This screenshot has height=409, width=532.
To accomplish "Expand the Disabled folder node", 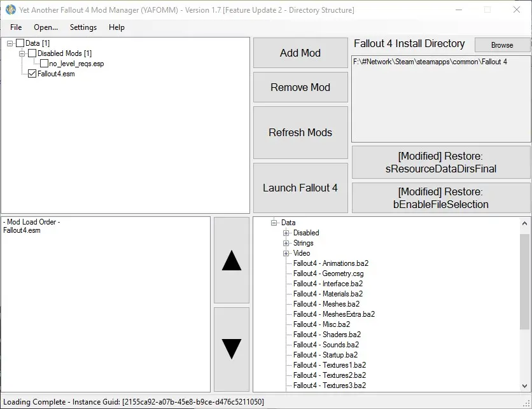I will tap(286, 233).
